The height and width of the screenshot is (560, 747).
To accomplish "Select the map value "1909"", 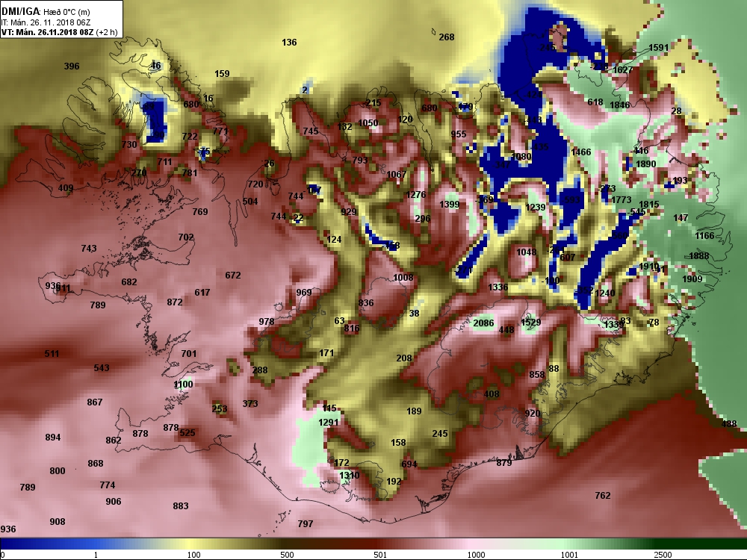I will [x=692, y=279].
